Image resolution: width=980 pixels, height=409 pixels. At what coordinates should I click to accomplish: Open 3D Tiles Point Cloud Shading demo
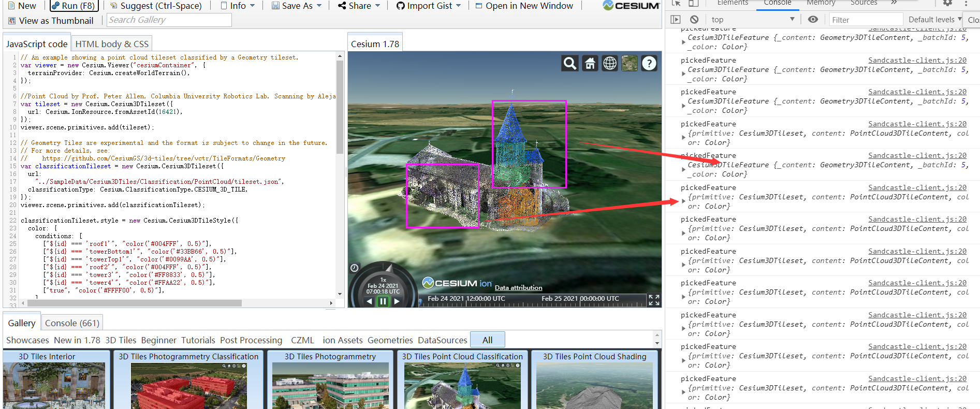tap(594, 381)
